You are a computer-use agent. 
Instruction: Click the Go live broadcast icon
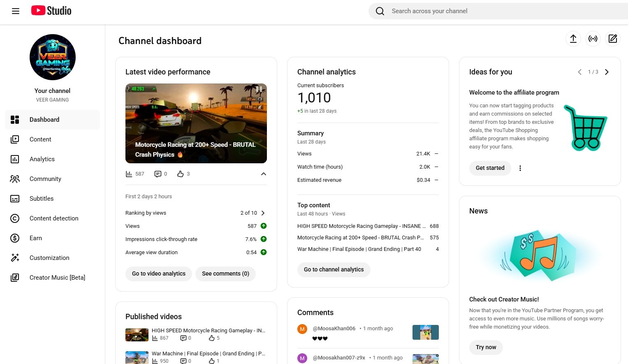(x=593, y=39)
